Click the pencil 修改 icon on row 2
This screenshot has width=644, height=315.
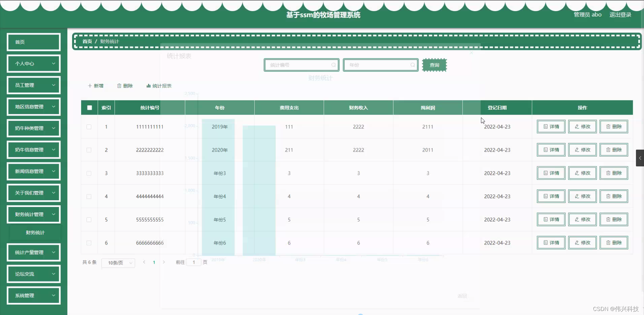[576, 150]
